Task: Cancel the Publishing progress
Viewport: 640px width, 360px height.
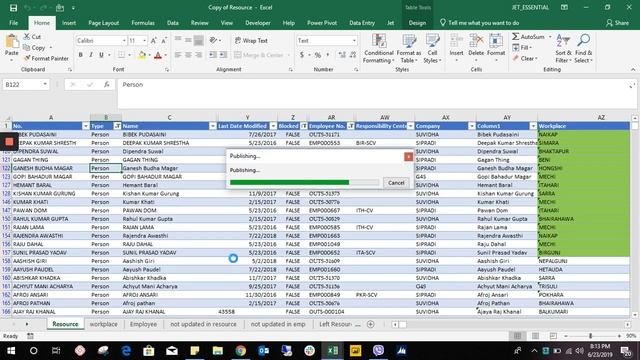Action: point(396,183)
